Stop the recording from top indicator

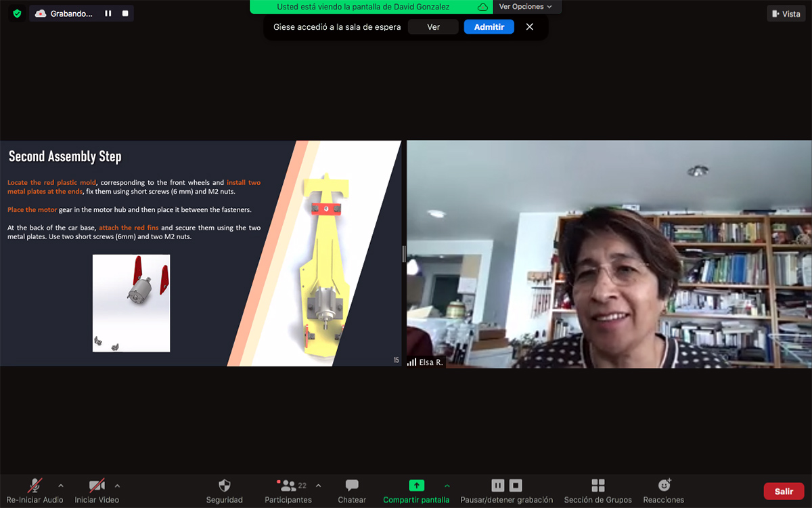point(125,14)
